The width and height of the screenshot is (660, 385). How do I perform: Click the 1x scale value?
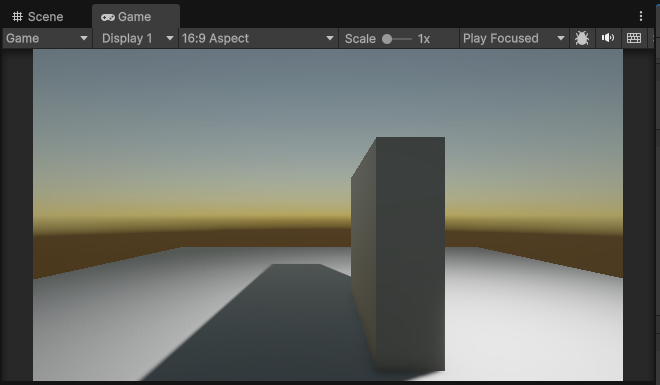pyautogui.click(x=423, y=39)
